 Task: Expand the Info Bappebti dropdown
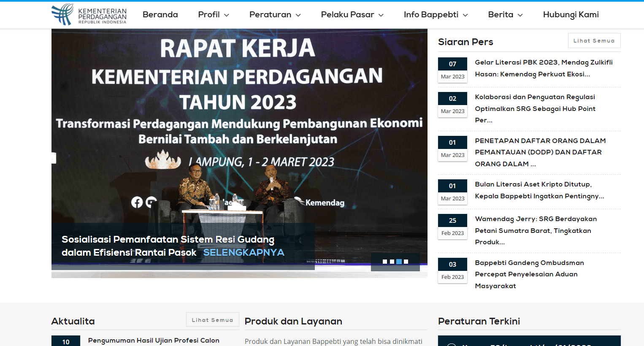click(x=436, y=14)
